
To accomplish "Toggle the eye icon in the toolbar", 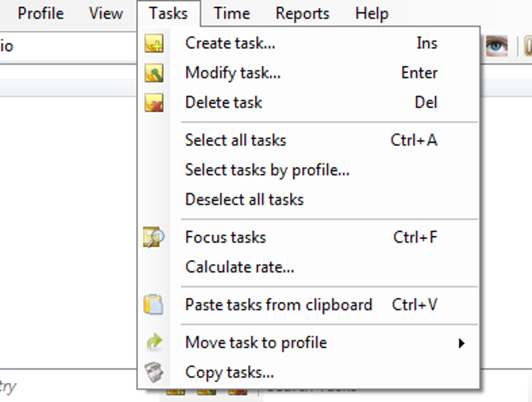I will pyautogui.click(x=497, y=46).
